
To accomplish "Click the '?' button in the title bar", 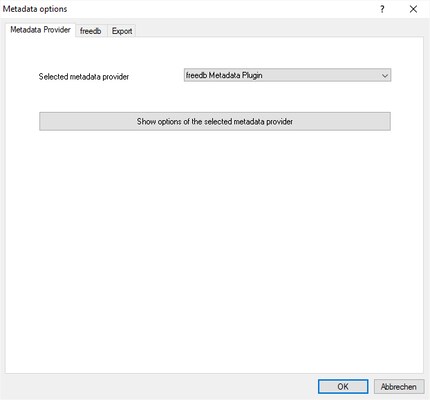I will [x=382, y=9].
